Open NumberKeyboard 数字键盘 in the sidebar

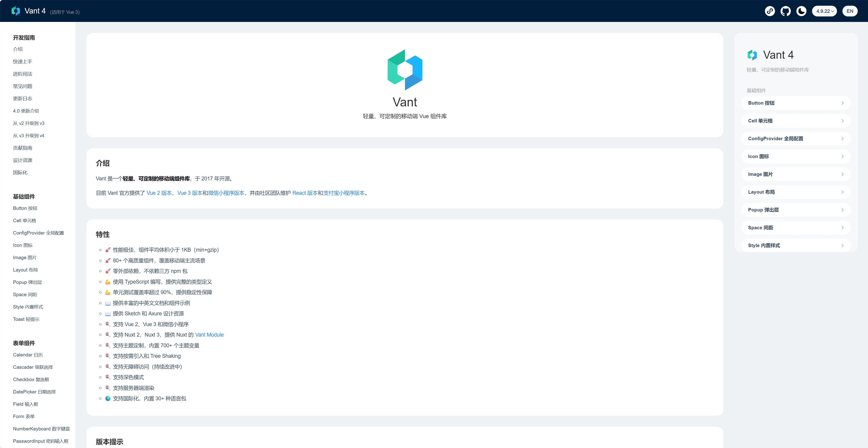(x=42, y=429)
